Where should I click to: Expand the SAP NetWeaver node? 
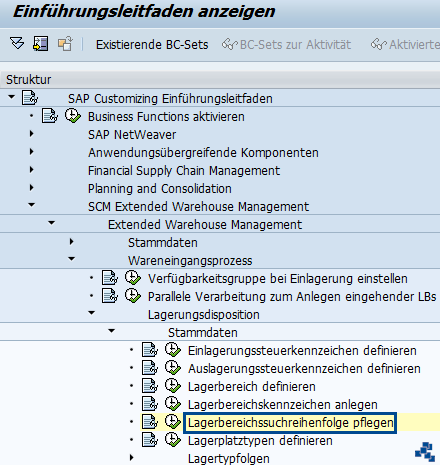(x=31, y=134)
